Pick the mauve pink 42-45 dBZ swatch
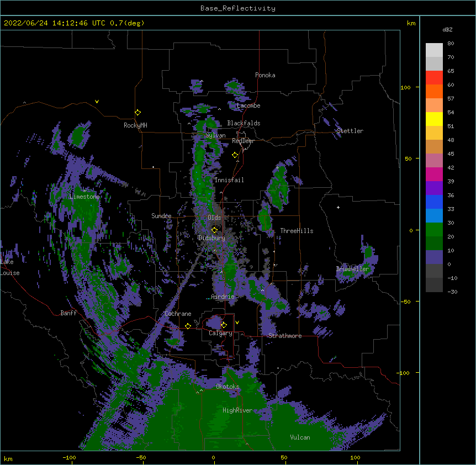Image resolution: width=476 pixels, height=465 pixels. pos(434,161)
